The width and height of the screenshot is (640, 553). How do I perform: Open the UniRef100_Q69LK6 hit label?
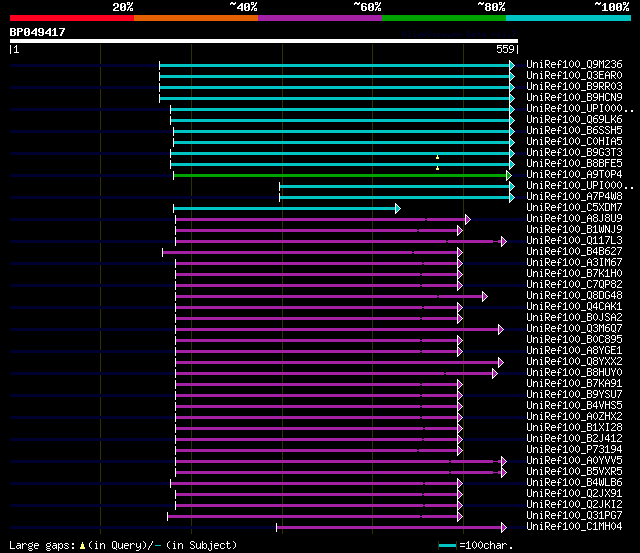(574, 120)
